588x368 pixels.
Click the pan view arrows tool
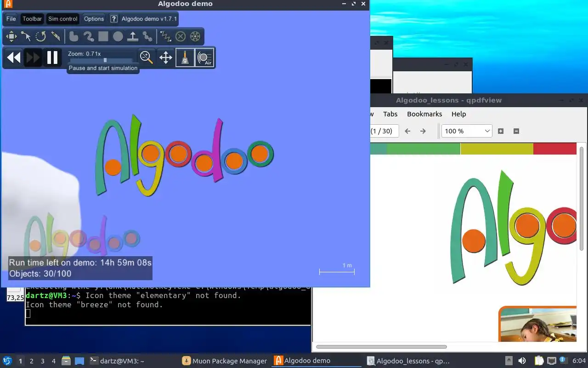(165, 57)
